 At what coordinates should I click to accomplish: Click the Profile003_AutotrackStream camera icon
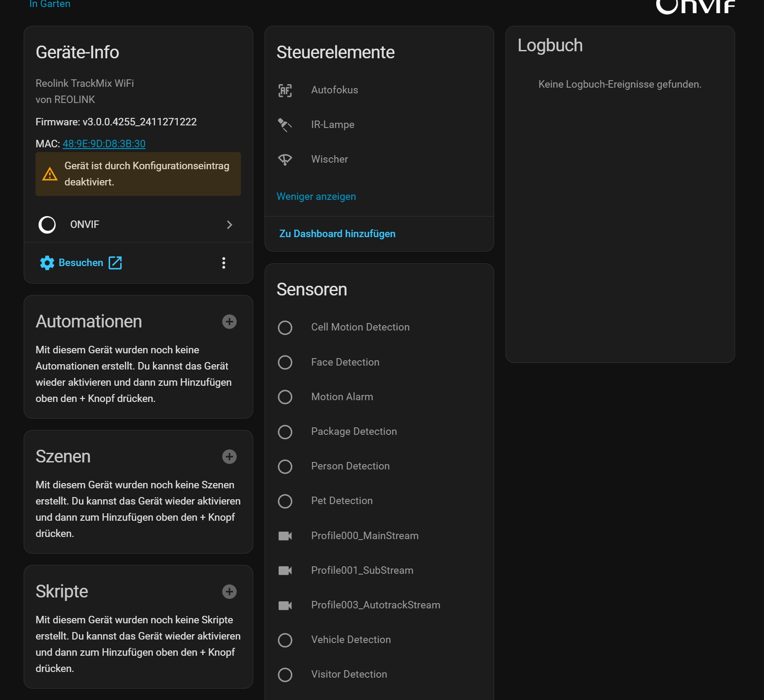[285, 605]
